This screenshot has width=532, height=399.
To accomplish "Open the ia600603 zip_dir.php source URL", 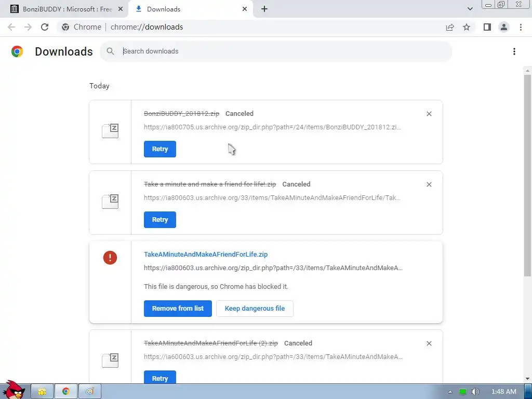I will [x=273, y=357].
